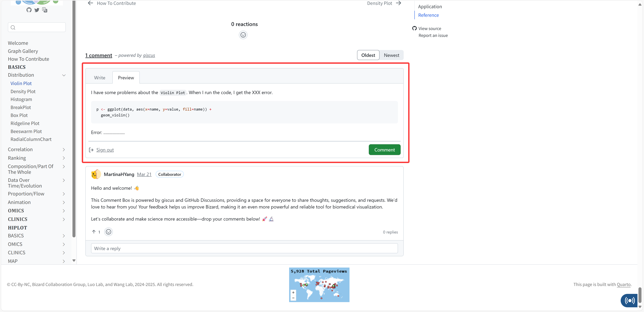Zoom in on the pageviews map
Viewport: 644px width, 312px height.
pyautogui.click(x=293, y=292)
